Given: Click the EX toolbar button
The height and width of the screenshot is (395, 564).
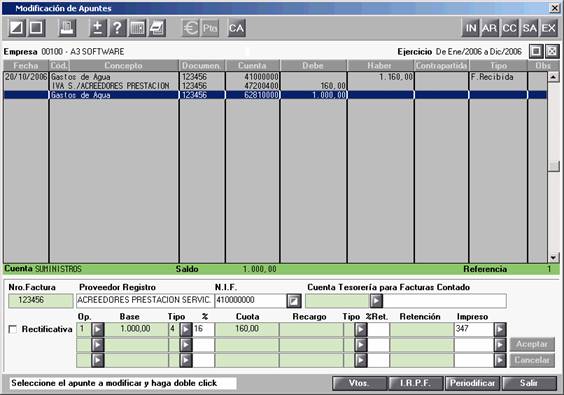Looking at the screenshot, I should click(x=549, y=28).
